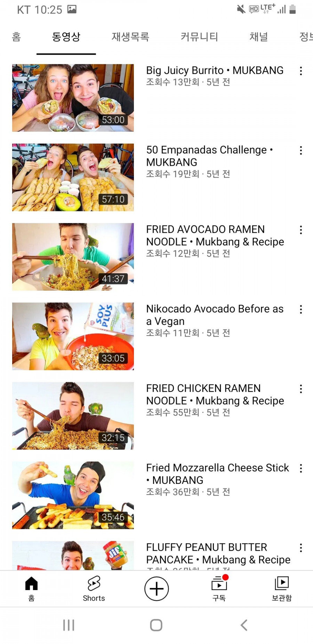313x644 pixels.
Task: Select the 홈 tab at top of channel
Action: coord(16,37)
